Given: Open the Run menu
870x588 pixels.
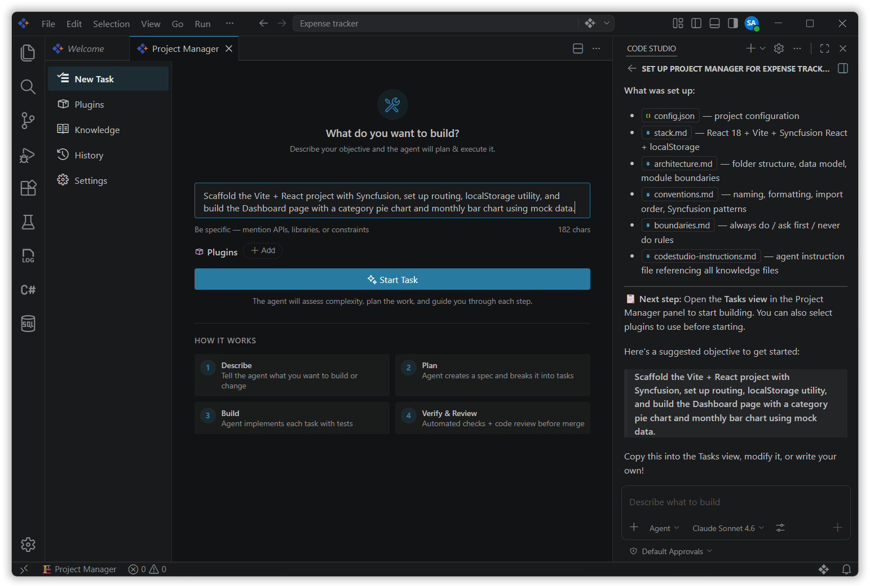Looking at the screenshot, I should 202,24.
